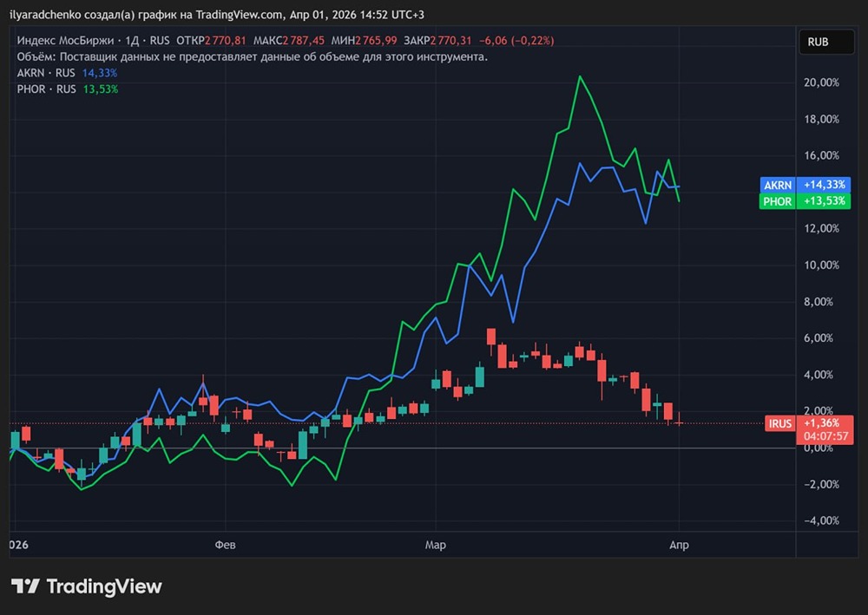
Task: Select the AKRN · RUS legend entry
Action: click(46, 73)
